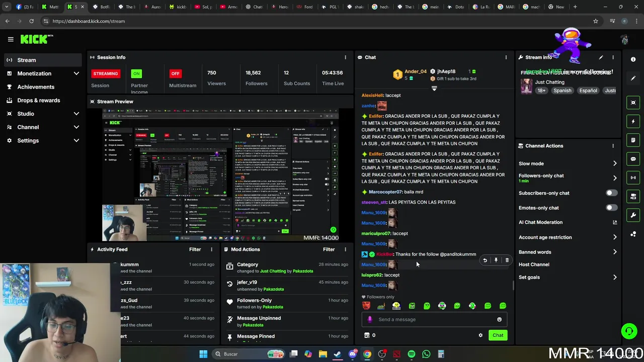Open the Windows Start menu
Image resolution: width=644 pixels, height=362 pixels.
point(203,354)
